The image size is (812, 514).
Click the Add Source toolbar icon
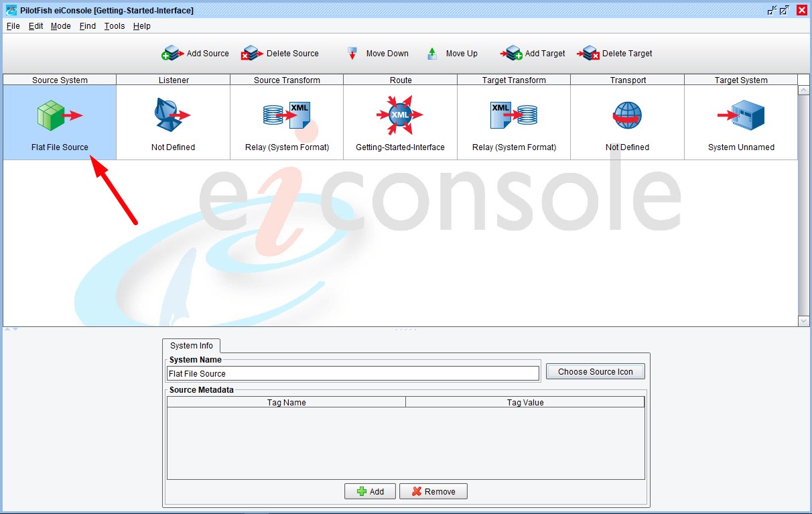point(174,54)
